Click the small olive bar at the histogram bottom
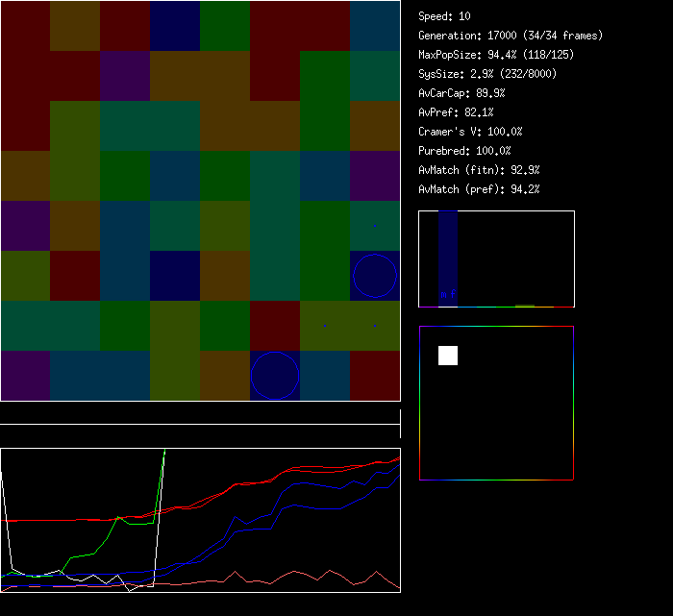This screenshot has height=616, width=673. 524,306
